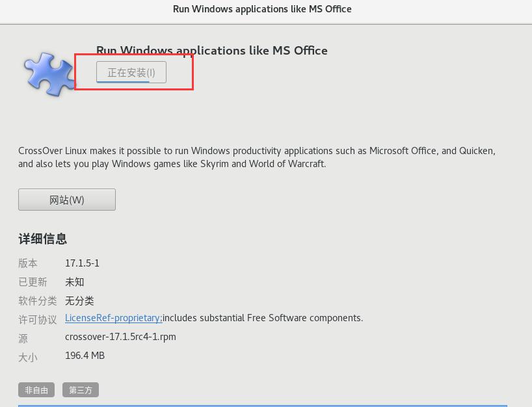Click the 未知 updated value
532x407 pixels.
[x=75, y=282]
